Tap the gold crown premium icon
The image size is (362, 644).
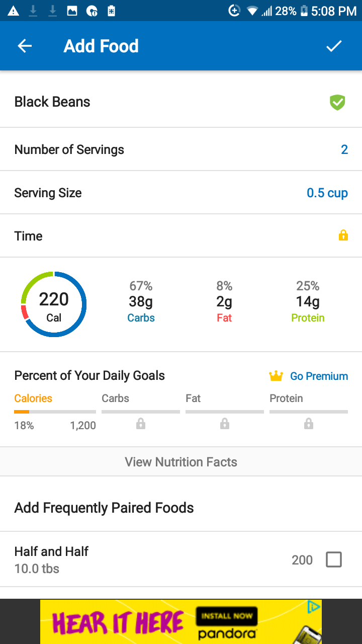[276, 376]
